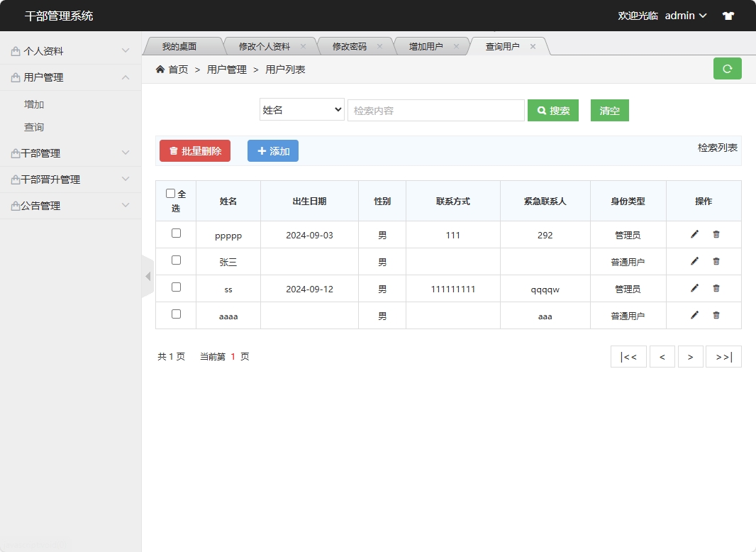Collapse the sidebar using the left edge arrow
Image resolution: width=756 pixels, height=552 pixels.
[x=148, y=276]
